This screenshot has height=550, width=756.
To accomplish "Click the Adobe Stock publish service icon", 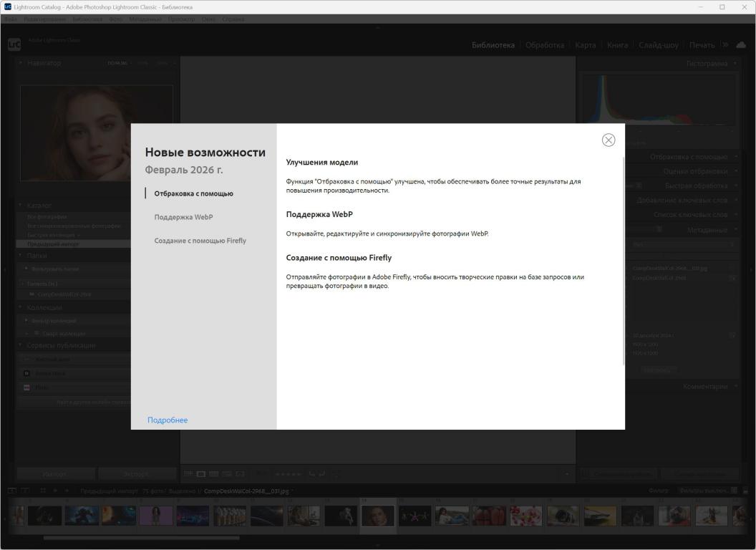I will pyautogui.click(x=27, y=373).
